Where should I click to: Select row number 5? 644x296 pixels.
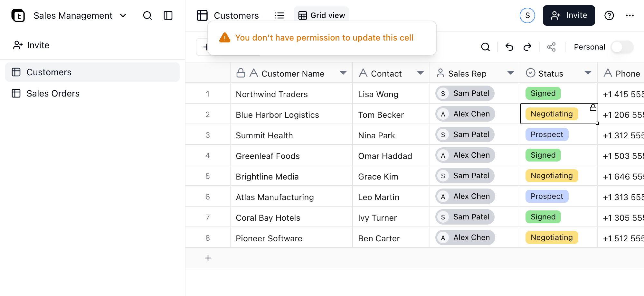coord(208,176)
